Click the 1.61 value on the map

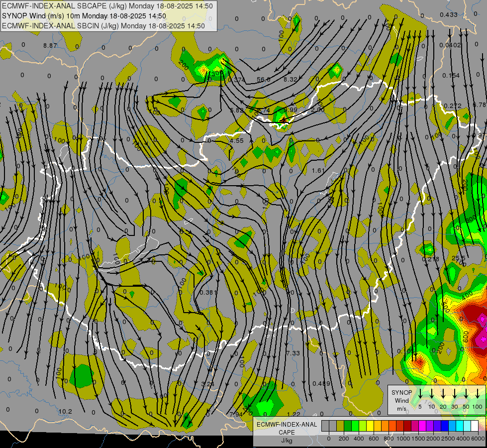click(x=318, y=170)
